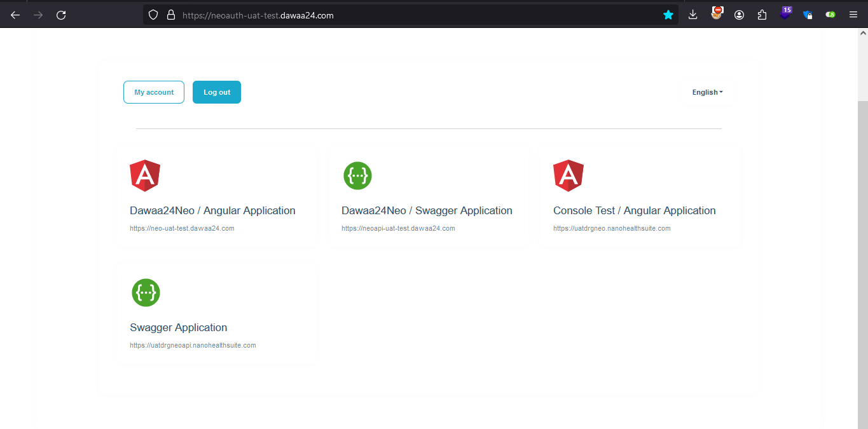Click the Swagger logo for Dawaa24Neo Swagger Application

357,175
